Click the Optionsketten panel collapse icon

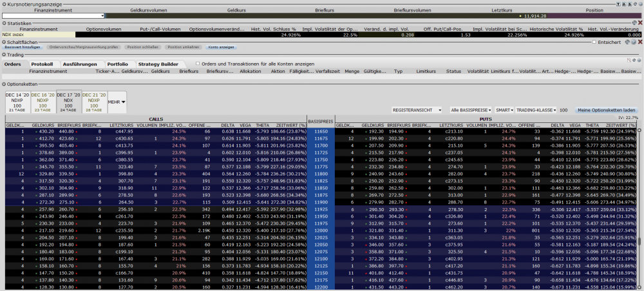[3, 84]
